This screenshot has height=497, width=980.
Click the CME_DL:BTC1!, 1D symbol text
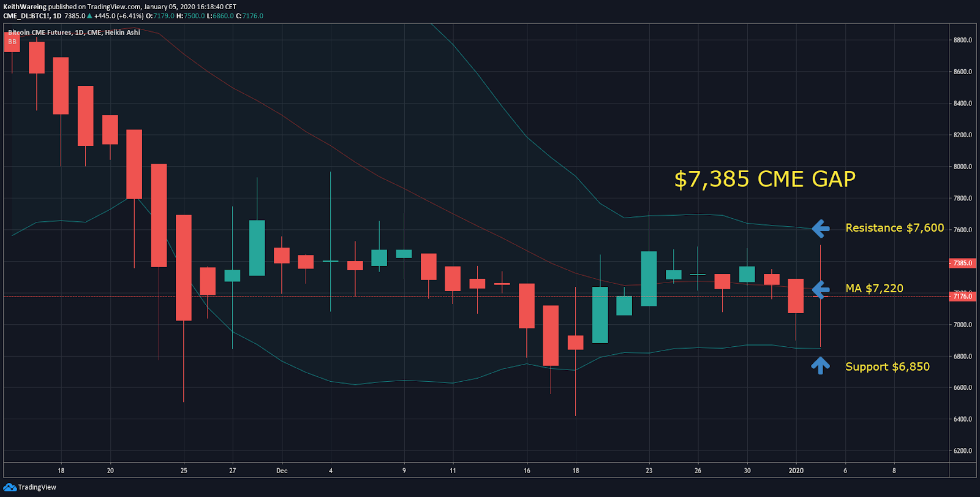[x=32, y=16]
